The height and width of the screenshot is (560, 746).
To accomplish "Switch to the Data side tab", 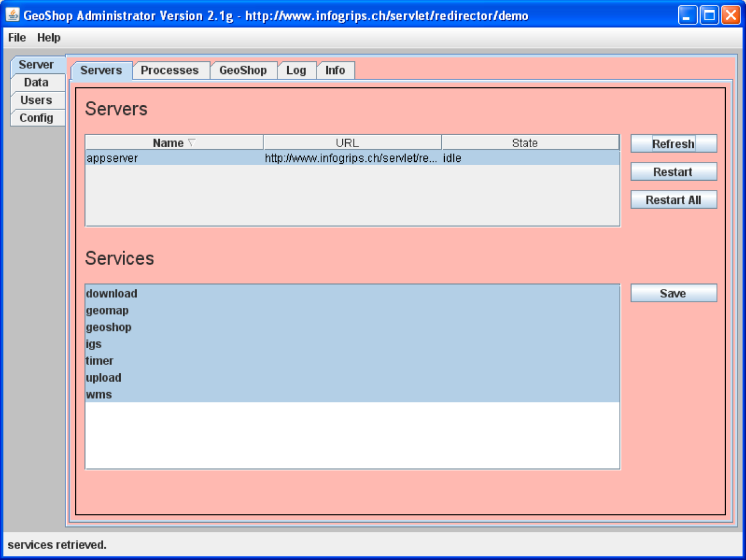I will pyautogui.click(x=37, y=82).
